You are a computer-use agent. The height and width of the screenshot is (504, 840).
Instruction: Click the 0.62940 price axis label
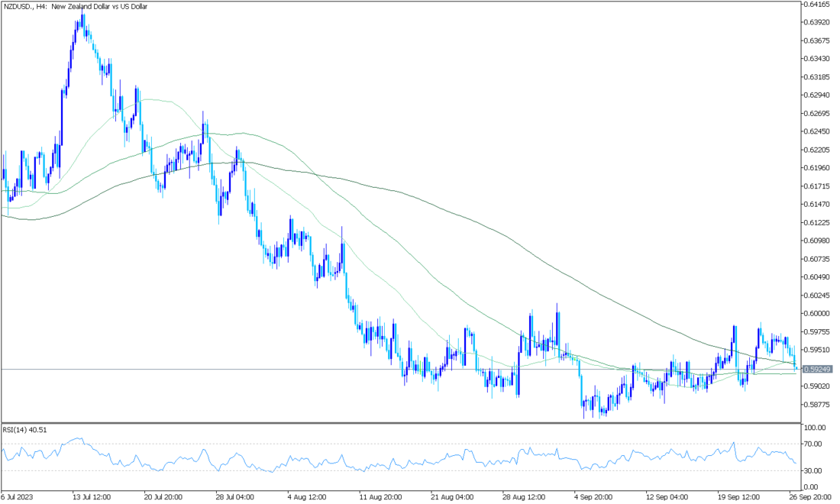[818, 95]
